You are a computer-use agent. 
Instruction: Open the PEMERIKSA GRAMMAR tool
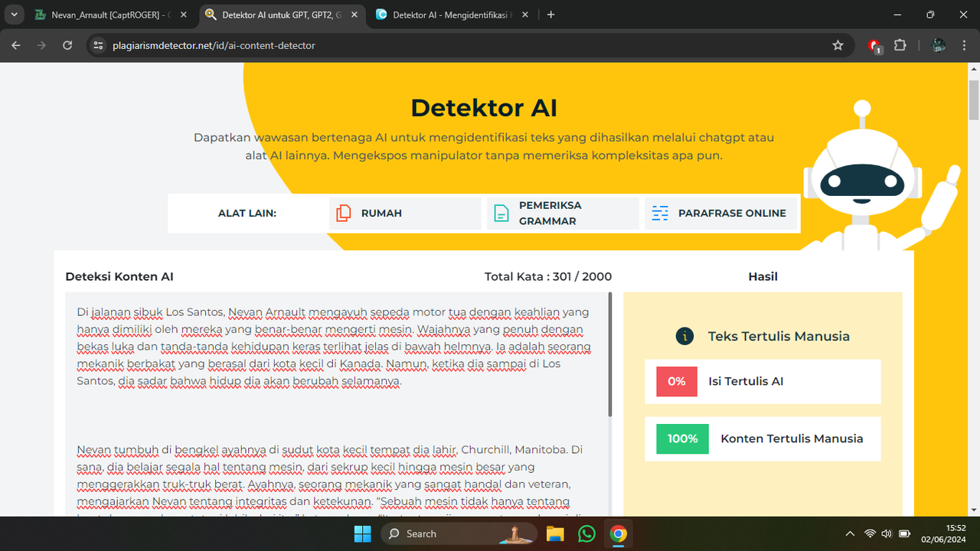coord(562,213)
